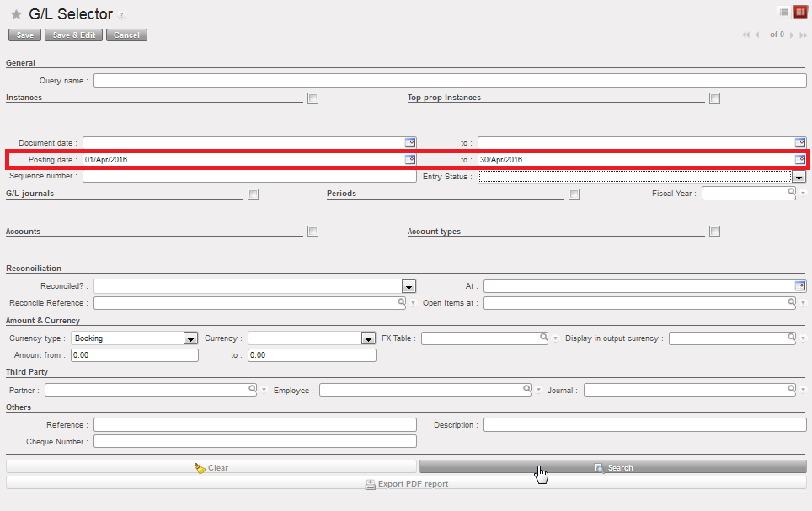Click into the Query name field
The width and height of the screenshot is (812, 511).
coord(450,81)
